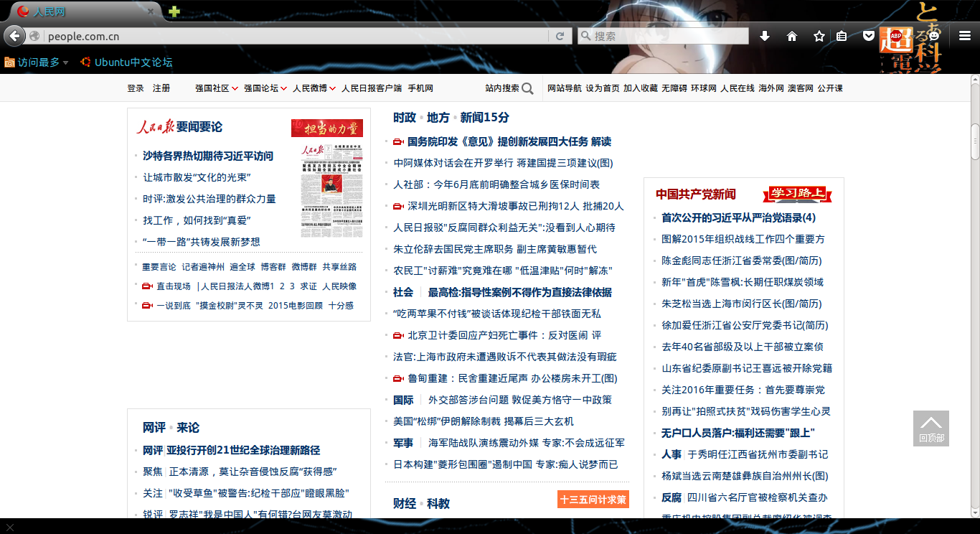Screen dimensions: 980x534
Task: Open headline 亚投行开创21世纪全球治理新路径
Action: pyautogui.click(x=243, y=450)
